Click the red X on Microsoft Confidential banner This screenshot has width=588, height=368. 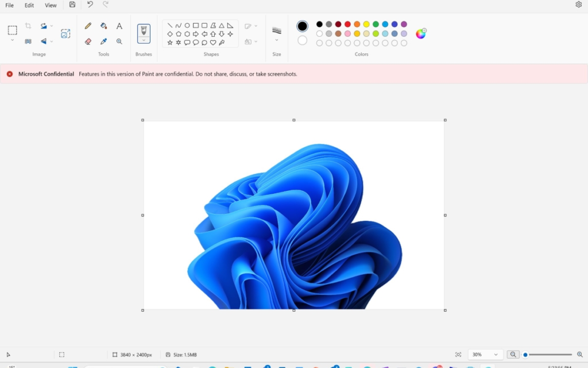10,74
